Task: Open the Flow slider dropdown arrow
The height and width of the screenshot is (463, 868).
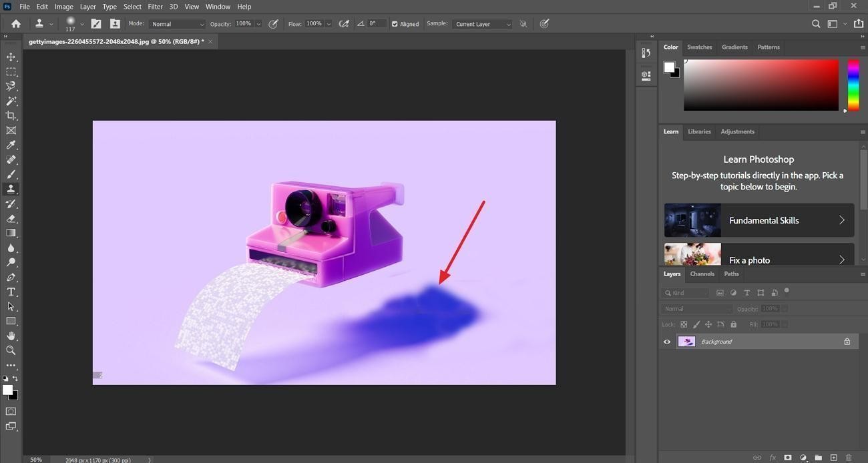Action: tap(329, 24)
